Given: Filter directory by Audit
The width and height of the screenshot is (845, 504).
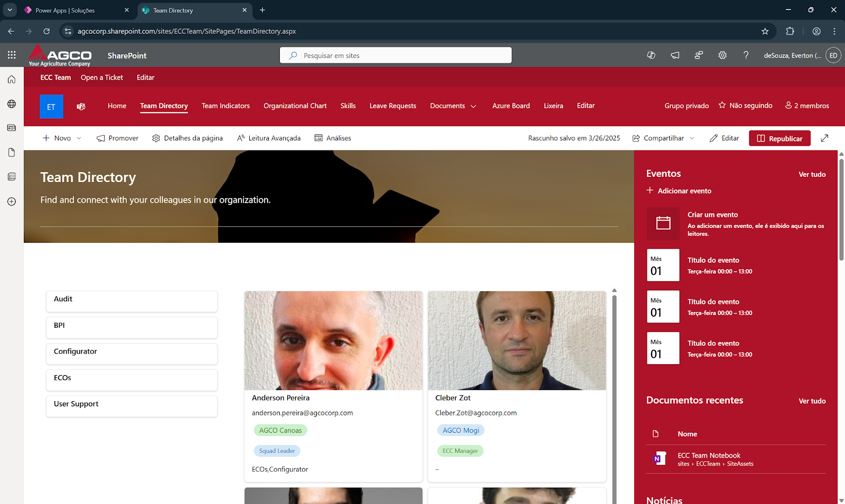Looking at the screenshot, I should pos(132,301).
